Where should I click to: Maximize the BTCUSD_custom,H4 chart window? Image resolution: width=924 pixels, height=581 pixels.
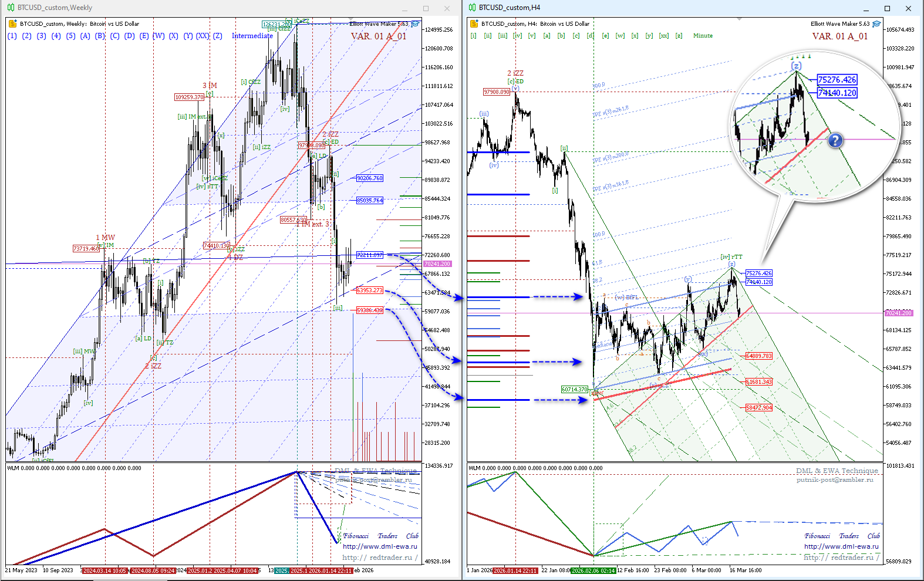tap(887, 8)
